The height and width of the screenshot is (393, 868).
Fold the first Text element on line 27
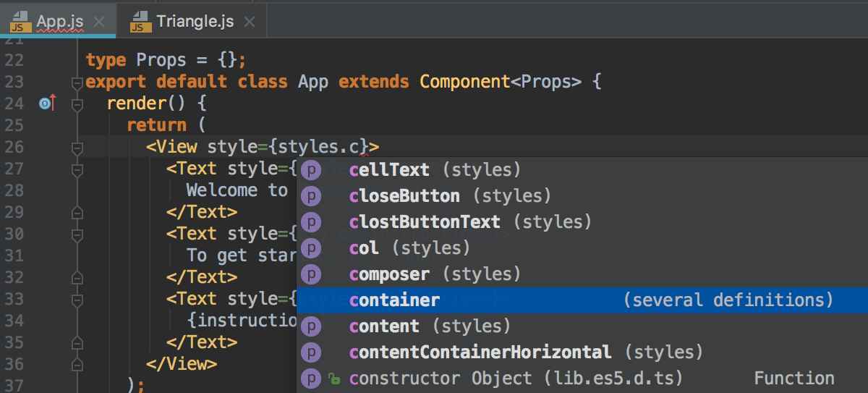pyautogui.click(x=77, y=170)
